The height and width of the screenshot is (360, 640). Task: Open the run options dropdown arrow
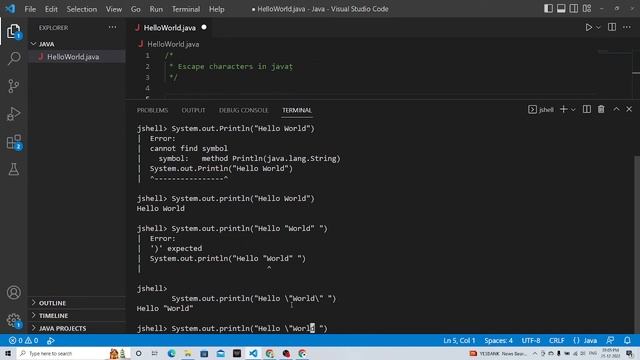point(598,28)
